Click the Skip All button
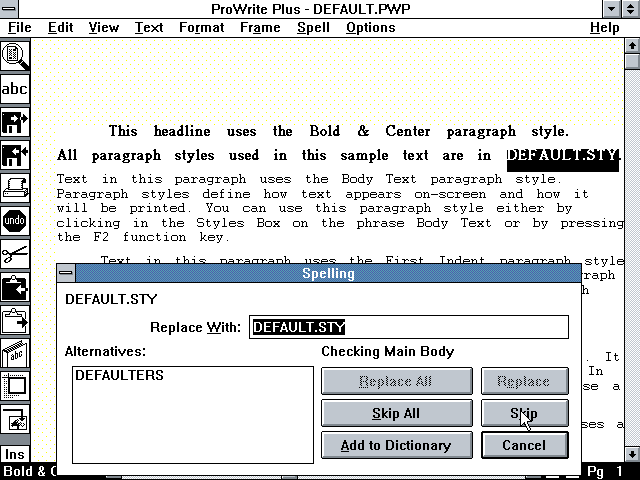640x480 pixels. (397, 413)
